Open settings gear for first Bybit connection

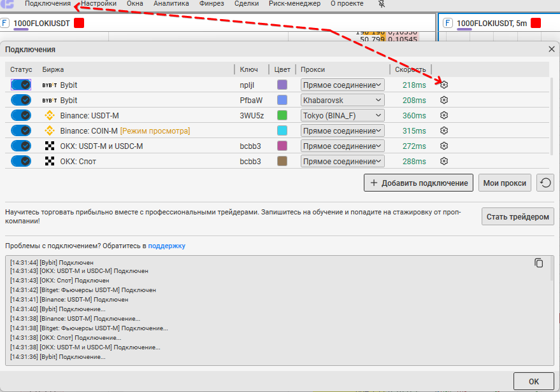[x=444, y=85]
